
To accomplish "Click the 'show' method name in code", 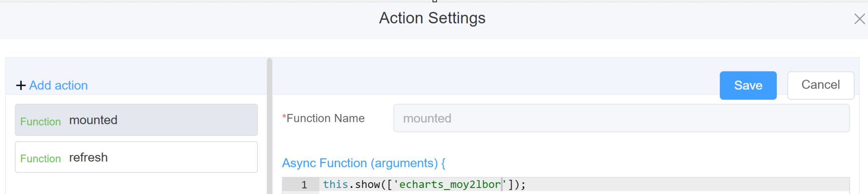I will 367,185.
